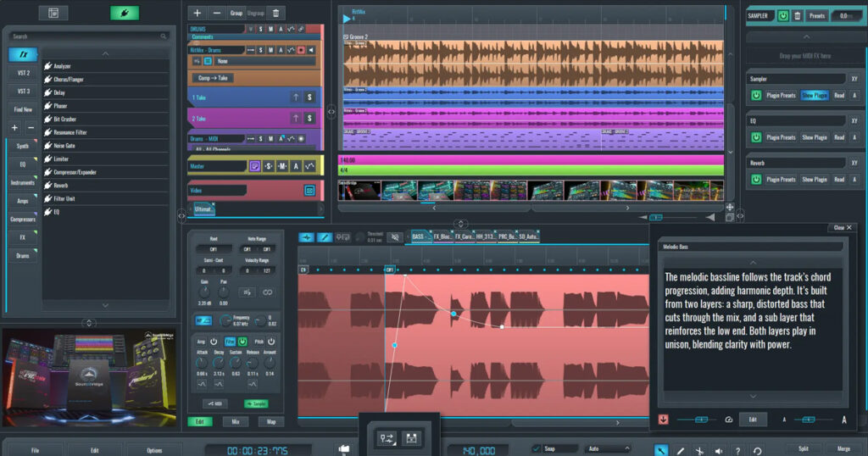The height and width of the screenshot is (456, 868).
Task: Click the question mark help tool
Action: pyautogui.click(x=737, y=450)
